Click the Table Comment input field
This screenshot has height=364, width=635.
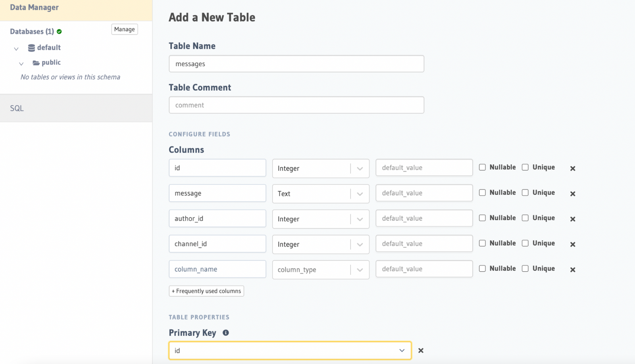pos(296,105)
